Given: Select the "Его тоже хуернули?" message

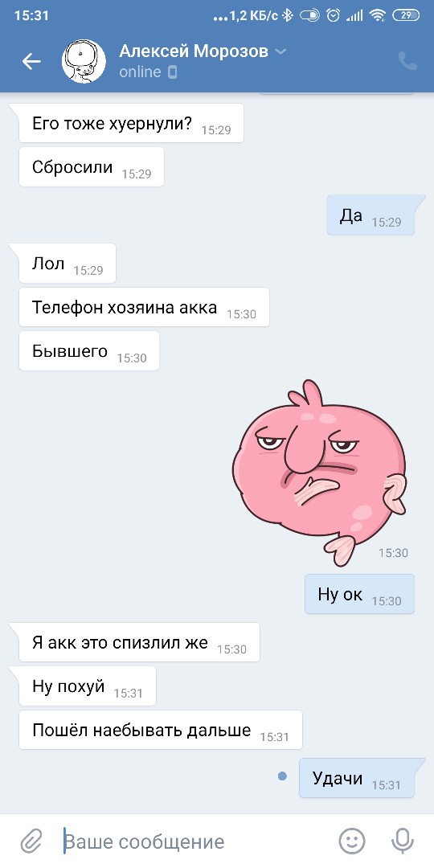Looking at the screenshot, I should [131, 123].
